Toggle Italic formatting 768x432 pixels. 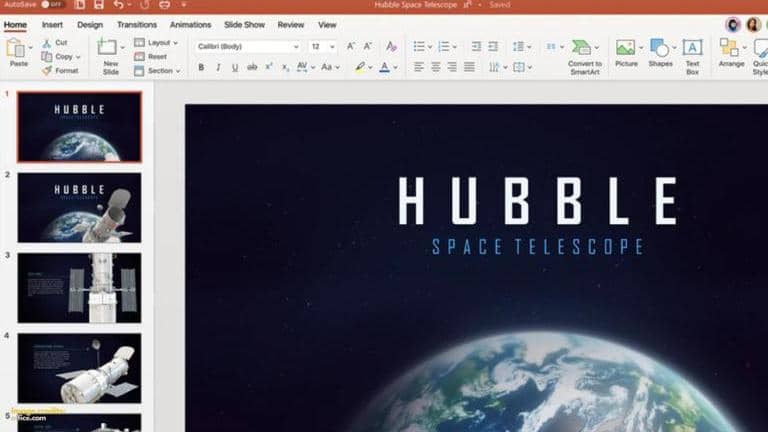(218, 67)
